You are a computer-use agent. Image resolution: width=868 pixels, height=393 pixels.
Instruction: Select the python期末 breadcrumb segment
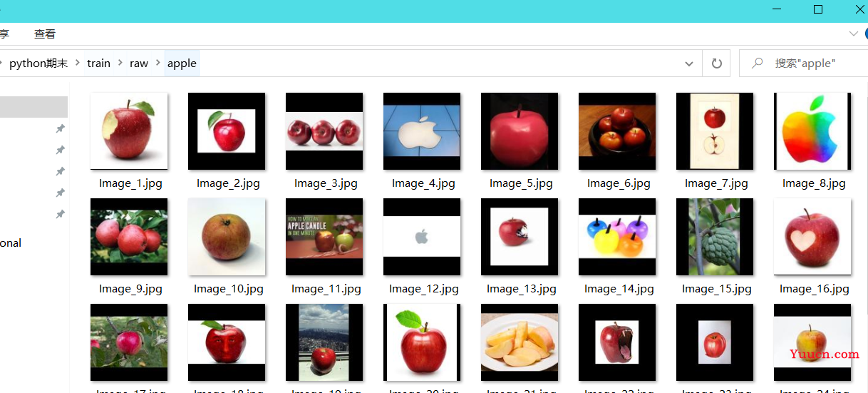38,63
